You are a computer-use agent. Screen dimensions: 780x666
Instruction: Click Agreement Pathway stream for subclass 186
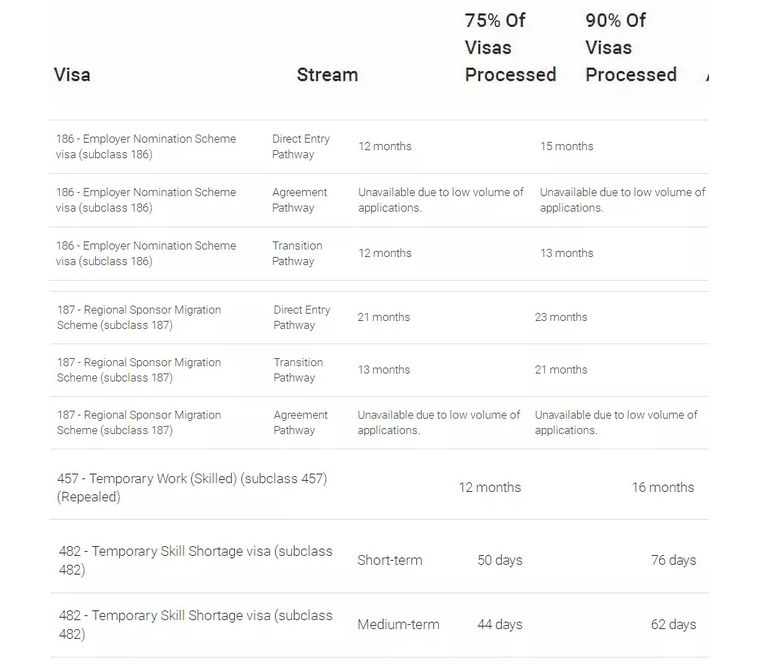[x=299, y=200]
